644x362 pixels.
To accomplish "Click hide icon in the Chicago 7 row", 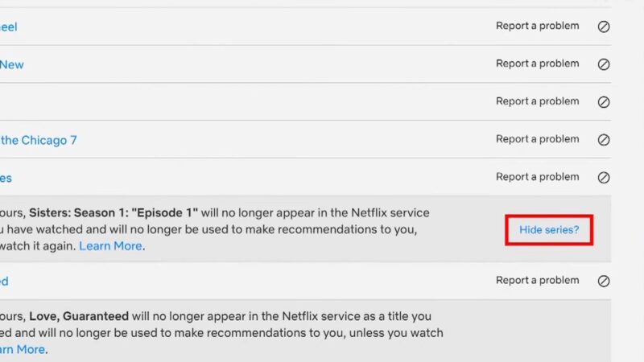I will (x=604, y=140).
